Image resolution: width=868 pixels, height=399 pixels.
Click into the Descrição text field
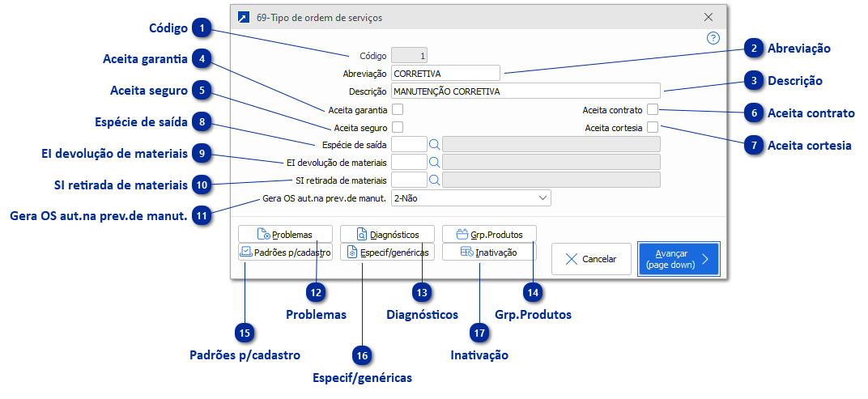pyautogui.click(x=525, y=91)
